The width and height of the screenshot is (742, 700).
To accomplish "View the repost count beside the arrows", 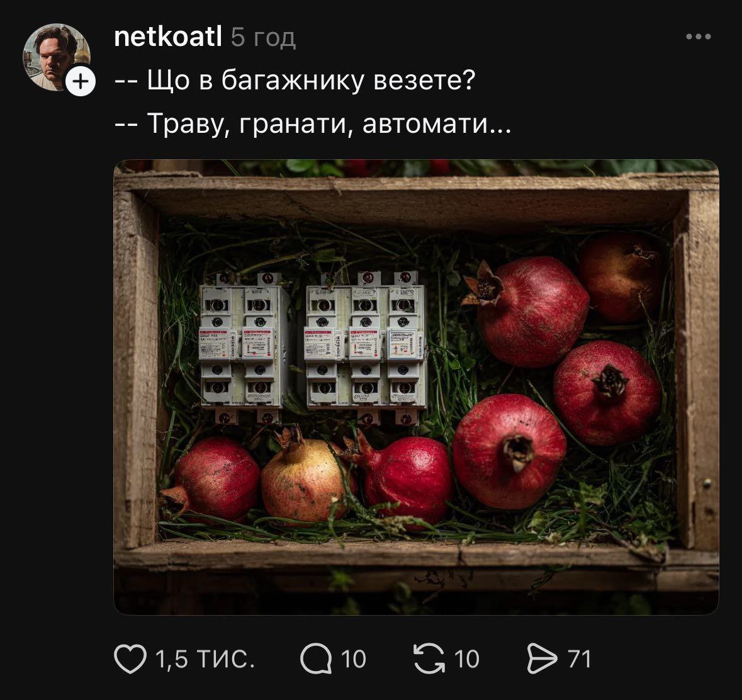I will tap(467, 659).
